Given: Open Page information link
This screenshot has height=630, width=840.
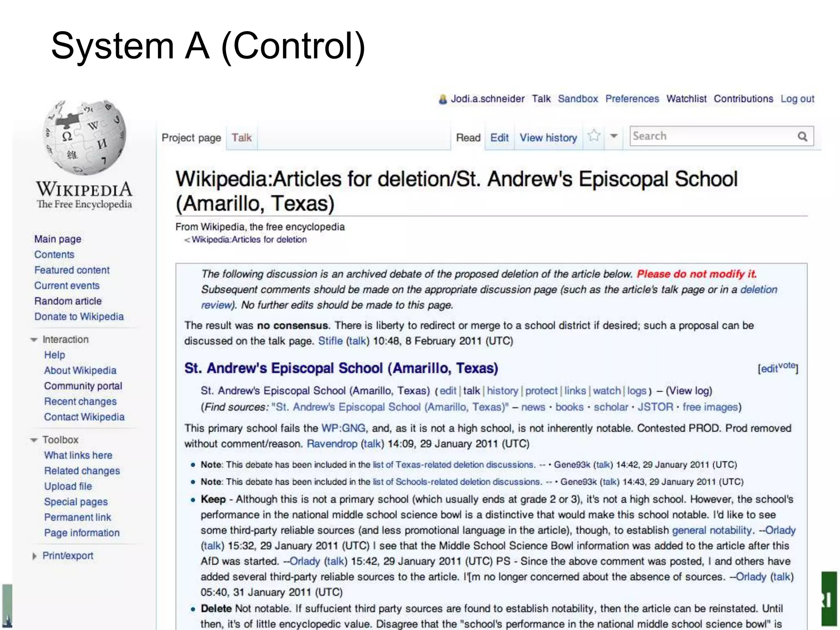Looking at the screenshot, I should coord(82,533).
